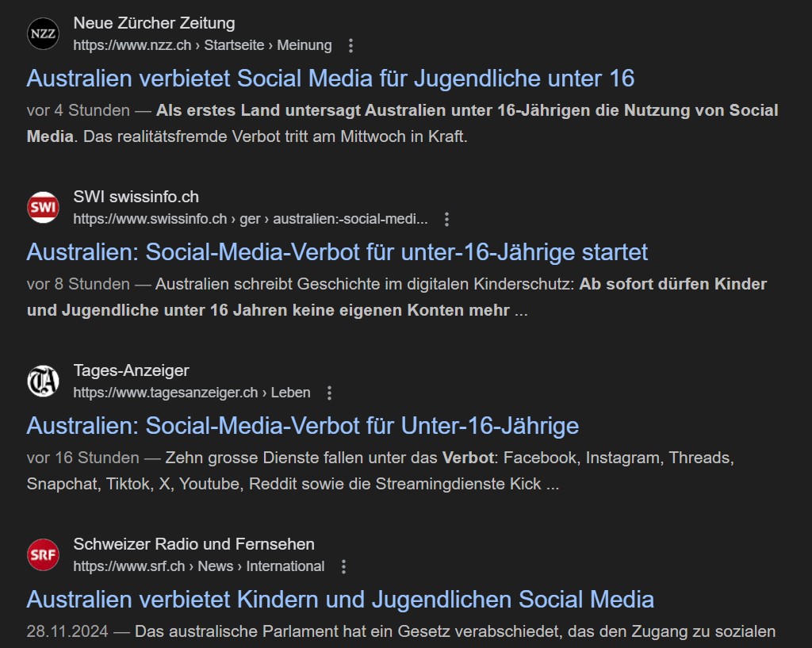Click the tagesanzeiger.ch › Leben breadcrumb URL
The width and height of the screenshot is (812, 648).
(191, 393)
